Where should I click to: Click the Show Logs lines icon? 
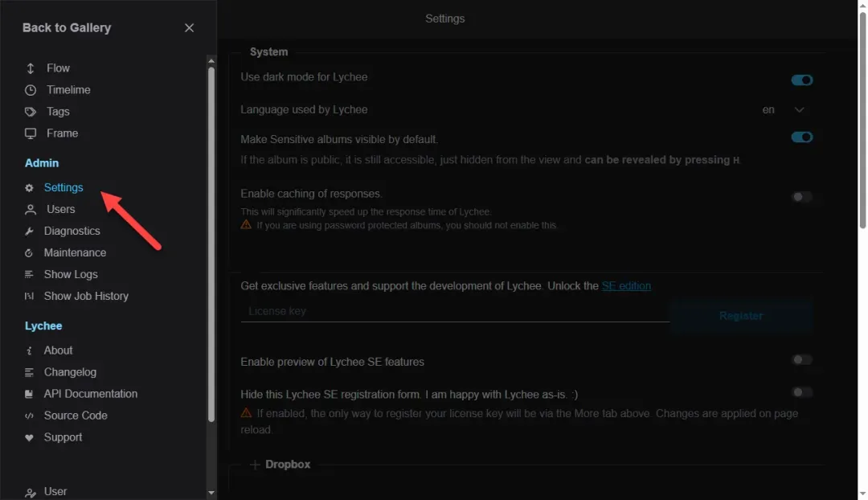click(30, 275)
